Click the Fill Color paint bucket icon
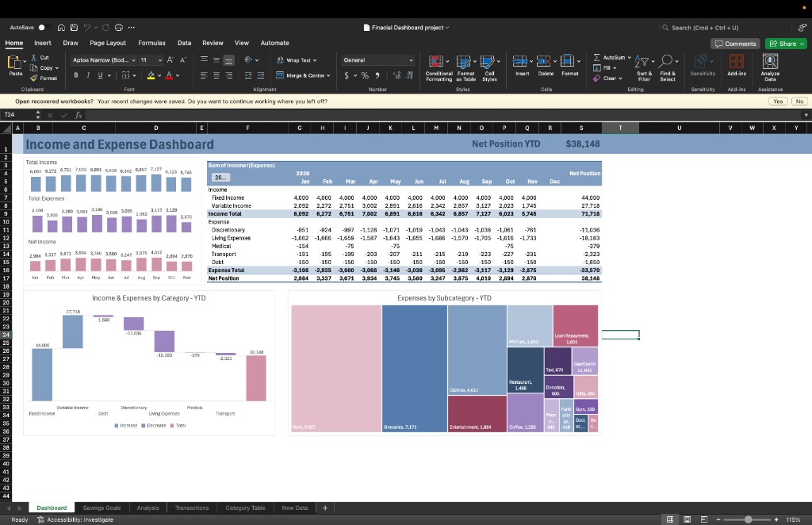The width and height of the screenshot is (812, 525). point(150,75)
